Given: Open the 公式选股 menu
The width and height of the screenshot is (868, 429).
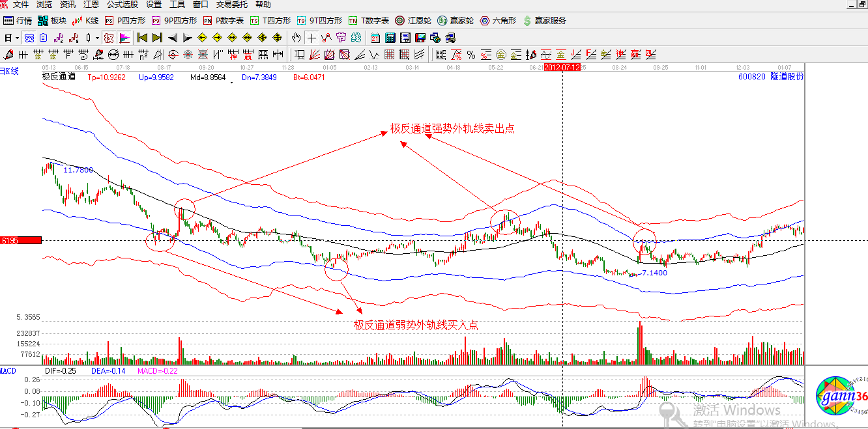Looking at the screenshot, I should [x=121, y=5].
